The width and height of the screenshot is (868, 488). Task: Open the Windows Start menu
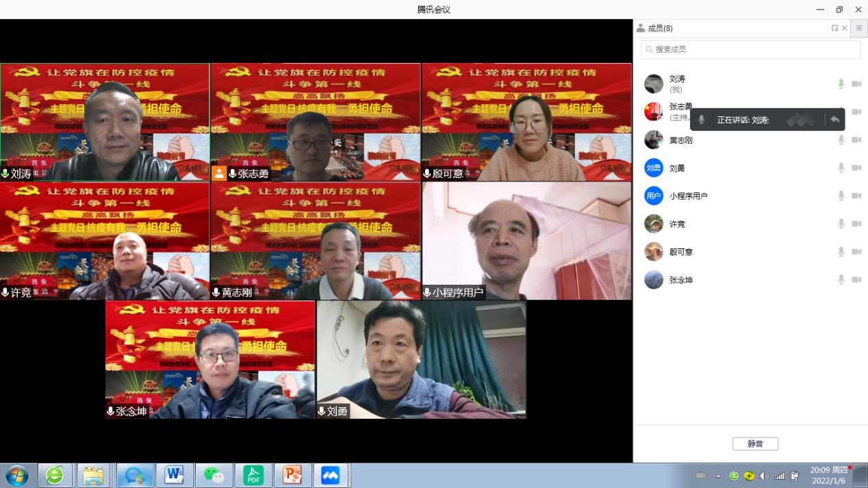(17, 475)
